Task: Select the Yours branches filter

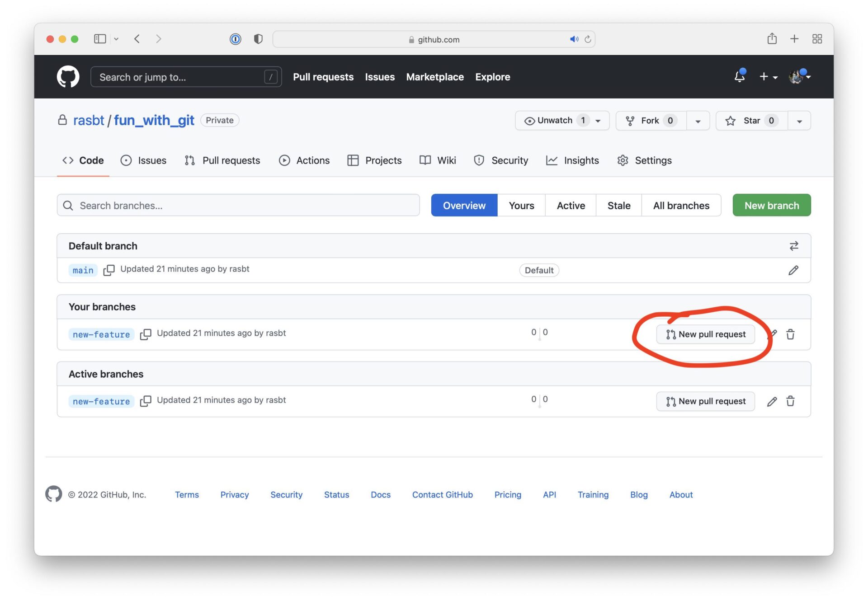Action: (521, 206)
